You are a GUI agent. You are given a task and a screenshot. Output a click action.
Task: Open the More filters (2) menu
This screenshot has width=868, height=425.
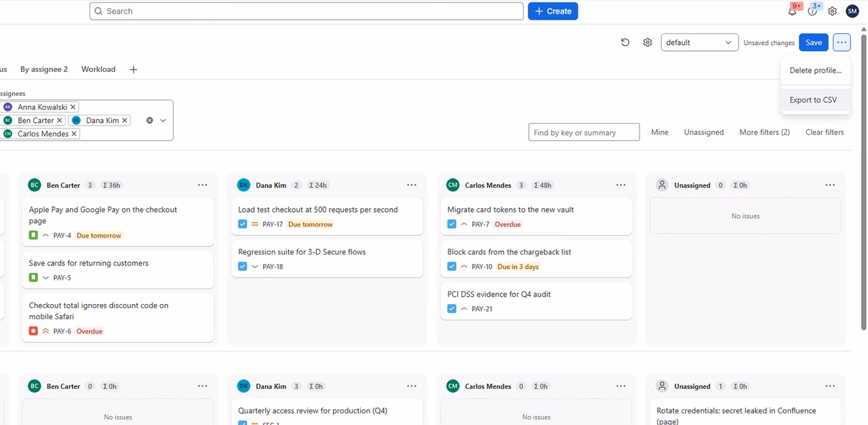pos(764,132)
